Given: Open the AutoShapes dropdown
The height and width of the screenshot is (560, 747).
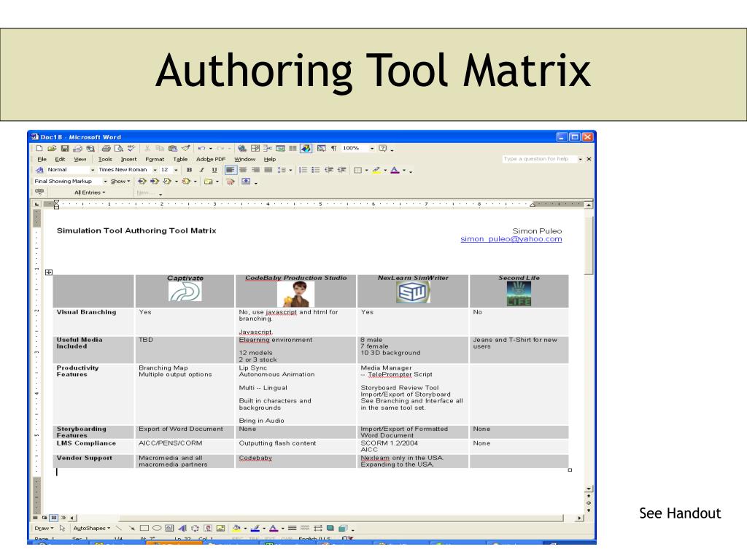Looking at the screenshot, I should pyautogui.click(x=91, y=528).
